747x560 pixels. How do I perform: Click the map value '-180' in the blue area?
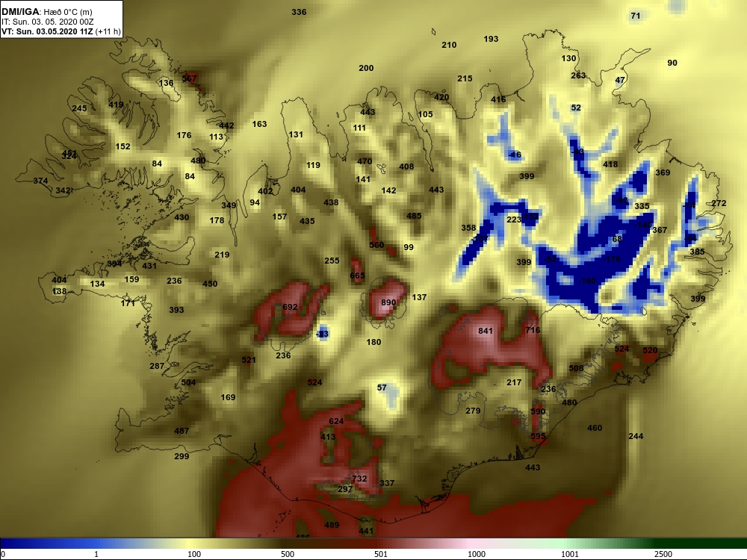(587, 281)
